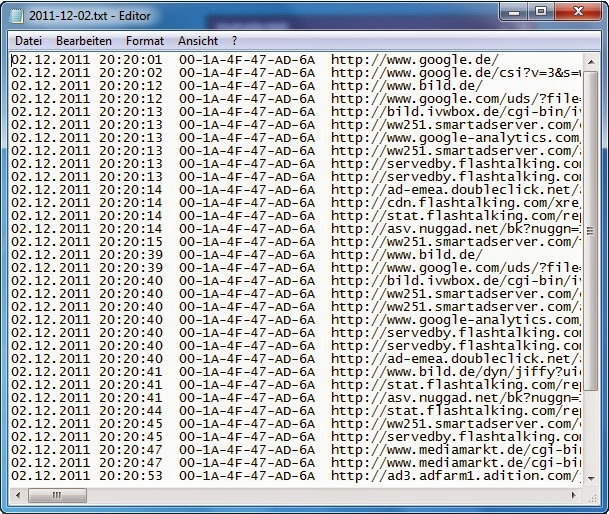Minimize the Editor window
The image size is (609, 514).
pyautogui.click(x=513, y=12)
